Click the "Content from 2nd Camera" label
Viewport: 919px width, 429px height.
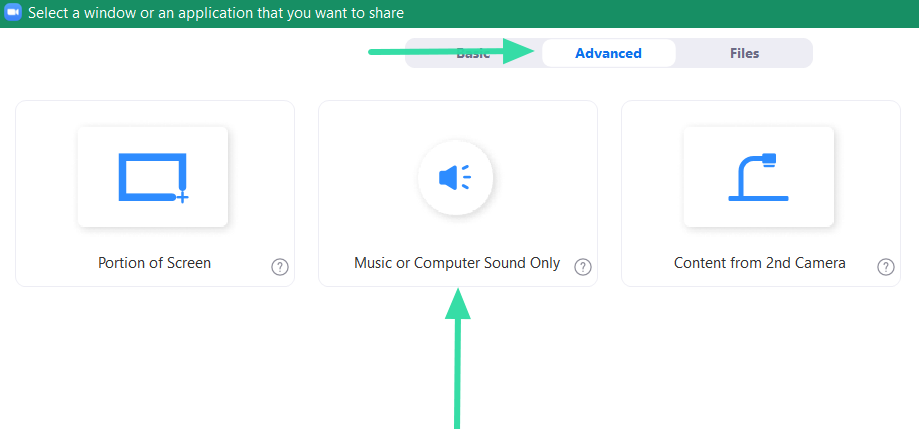click(760, 263)
